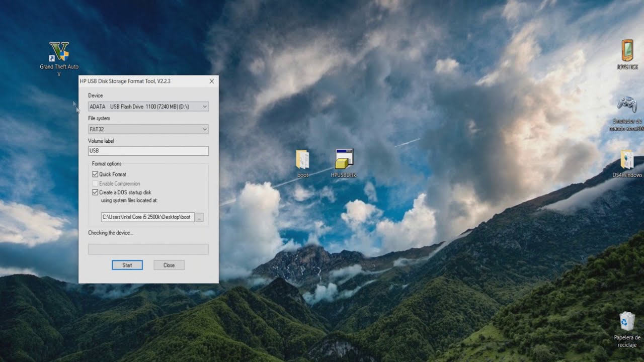Image resolution: width=644 pixels, height=362 pixels.
Task: Click the Volume label text field
Action: 148,151
